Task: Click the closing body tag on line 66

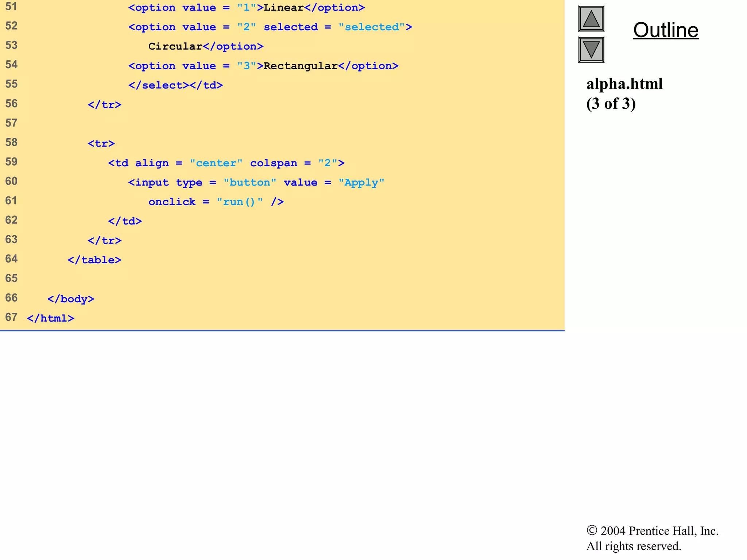Action: point(71,299)
